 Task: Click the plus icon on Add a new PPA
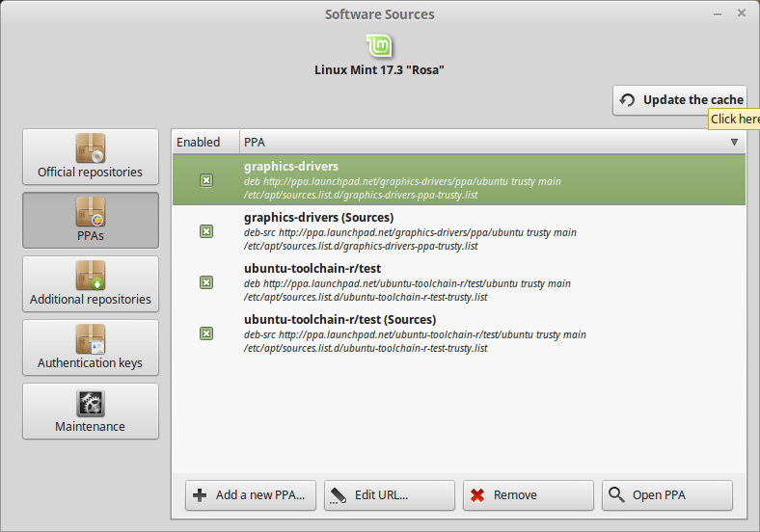tap(200, 494)
